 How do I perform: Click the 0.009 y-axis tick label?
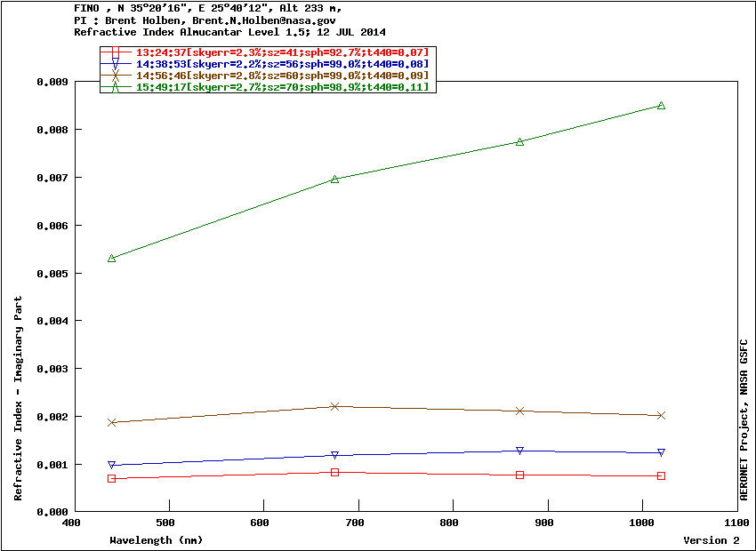coord(53,82)
